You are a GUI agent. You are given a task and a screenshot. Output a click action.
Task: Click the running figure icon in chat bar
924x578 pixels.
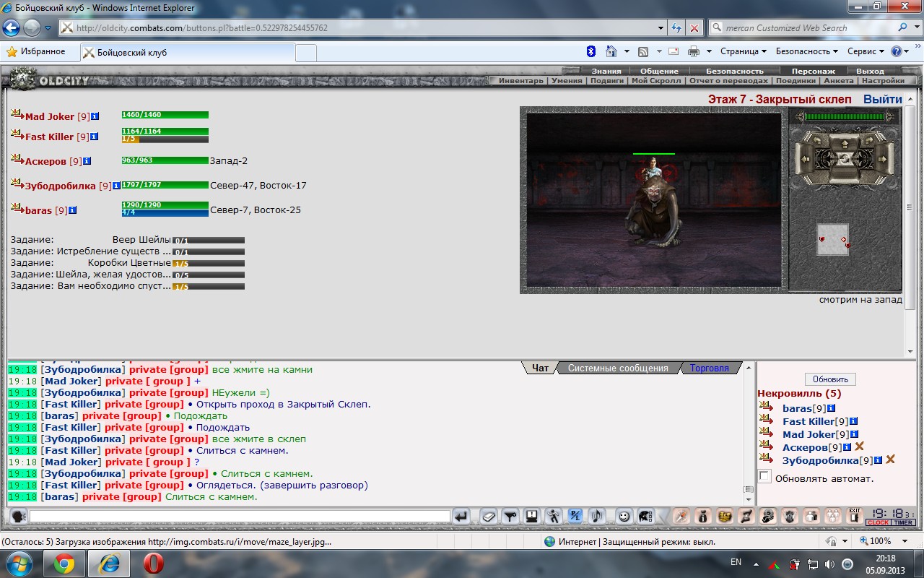coord(554,517)
